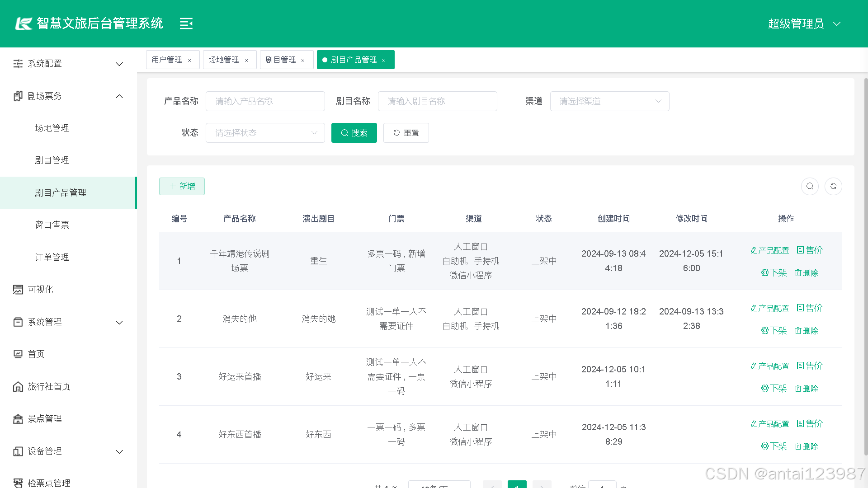Open 检票点管理 in the sidebar
Image resolution: width=868 pixels, height=488 pixels.
click(x=48, y=483)
